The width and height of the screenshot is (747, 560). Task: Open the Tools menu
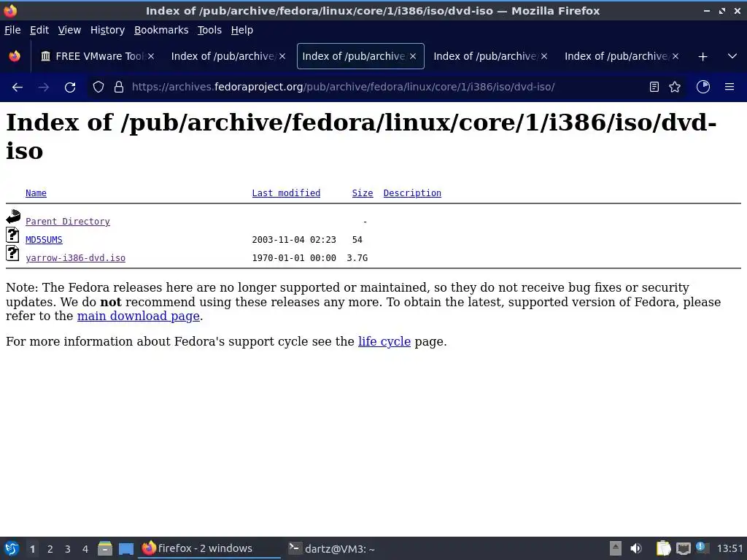click(209, 30)
